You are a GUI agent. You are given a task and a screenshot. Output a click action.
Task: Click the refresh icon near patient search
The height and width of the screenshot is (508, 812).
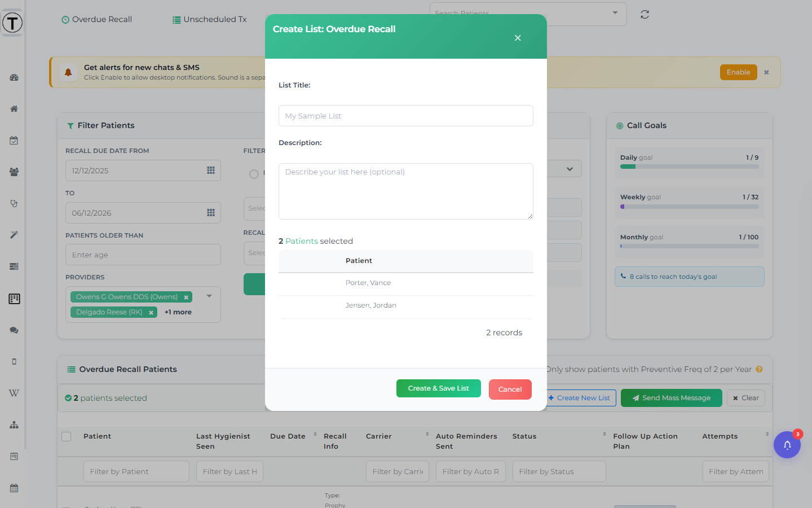(645, 14)
